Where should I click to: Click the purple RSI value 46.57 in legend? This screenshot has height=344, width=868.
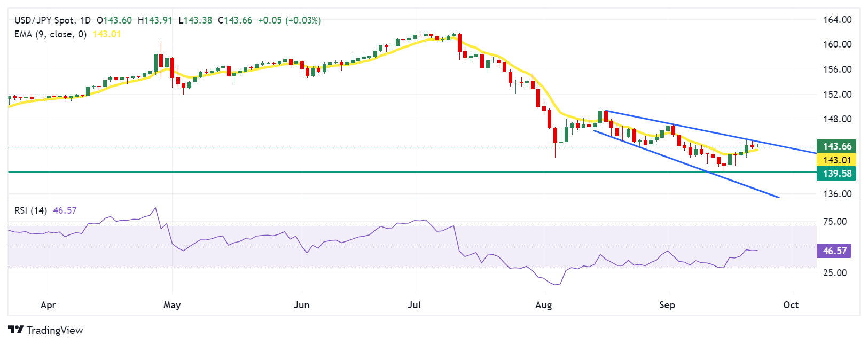coord(65,210)
